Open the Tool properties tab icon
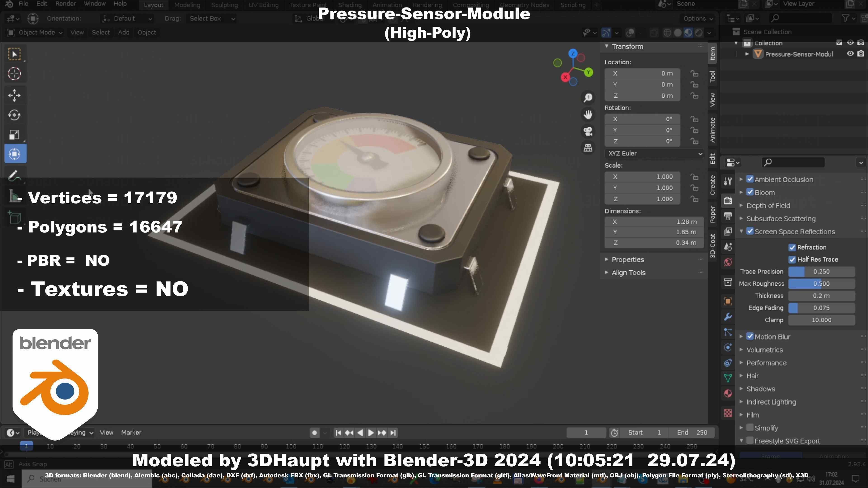Screen dimensions: 868x488 tap(728, 181)
